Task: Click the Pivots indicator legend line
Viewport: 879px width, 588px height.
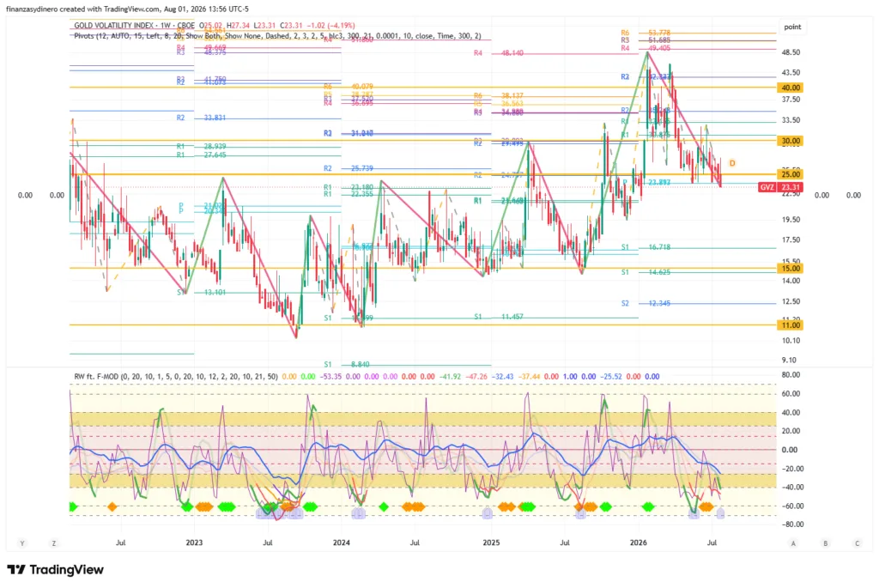Action: click(x=277, y=36)
